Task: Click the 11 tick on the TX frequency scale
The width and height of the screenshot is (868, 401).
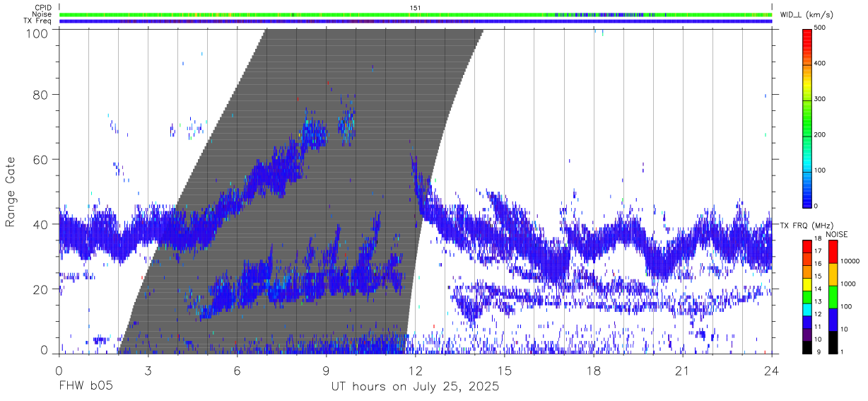Action: tap(819, 327)
